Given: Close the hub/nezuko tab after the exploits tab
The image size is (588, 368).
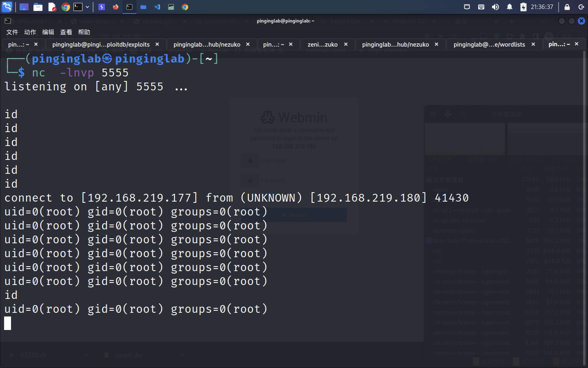Looking at the screenshot, I should click(248, 44).
